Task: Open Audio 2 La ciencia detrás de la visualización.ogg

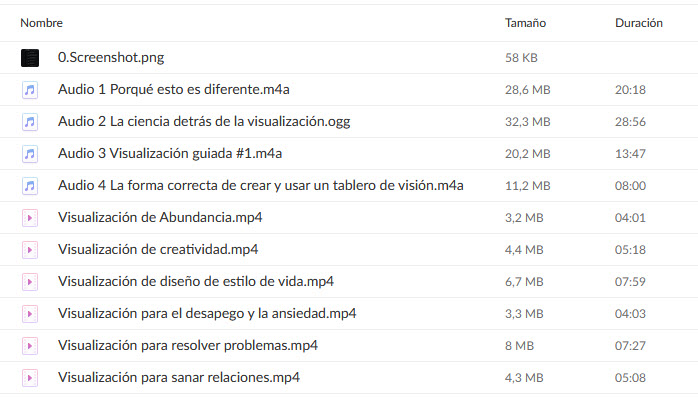Action: [x=204, y=122]
